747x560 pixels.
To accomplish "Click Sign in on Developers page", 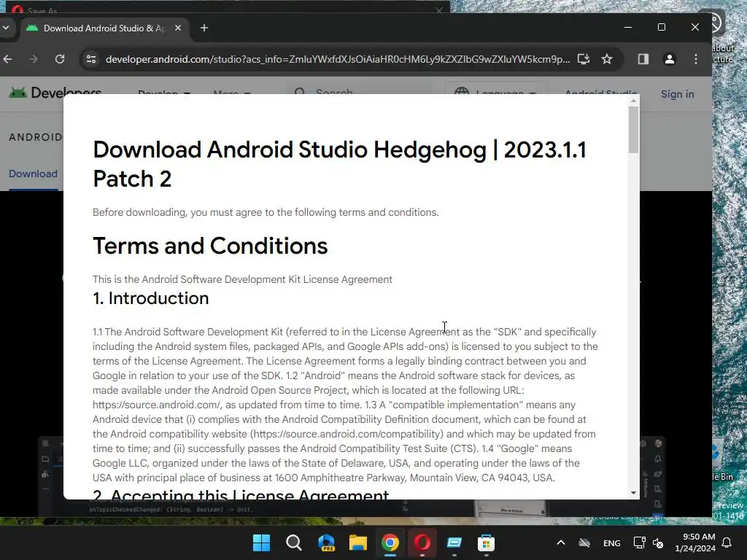I will point(677,94).
